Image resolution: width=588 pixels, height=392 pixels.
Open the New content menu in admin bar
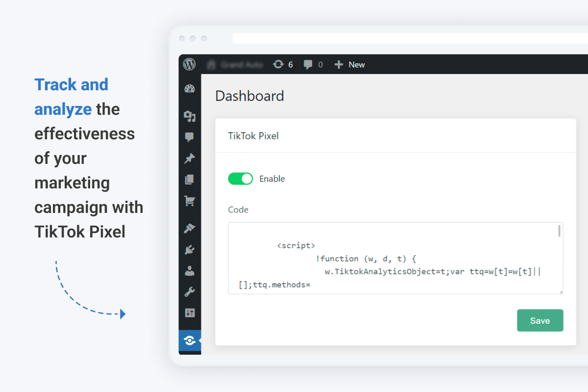point(350,64)
